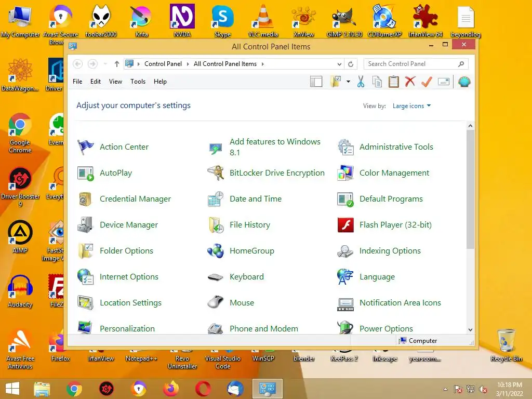This screenshot has width=532, height=399.
Task: Open the Credential Manager safe icon
Action: (85, 199)
